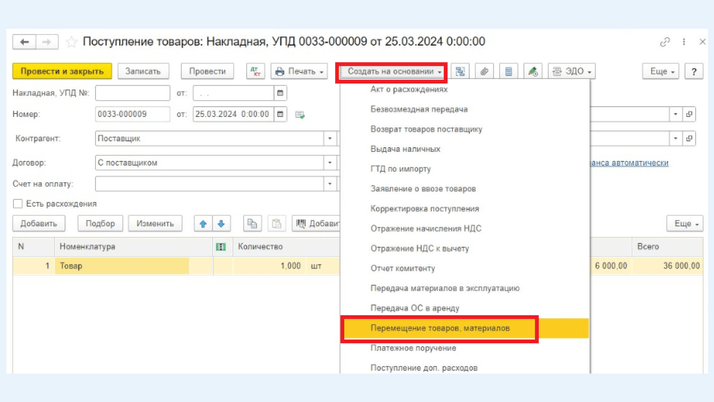This screenshot has width=714, height=402.
Task: Choose Возврат товаров поставщику
Action: click(x=465, y=129)
